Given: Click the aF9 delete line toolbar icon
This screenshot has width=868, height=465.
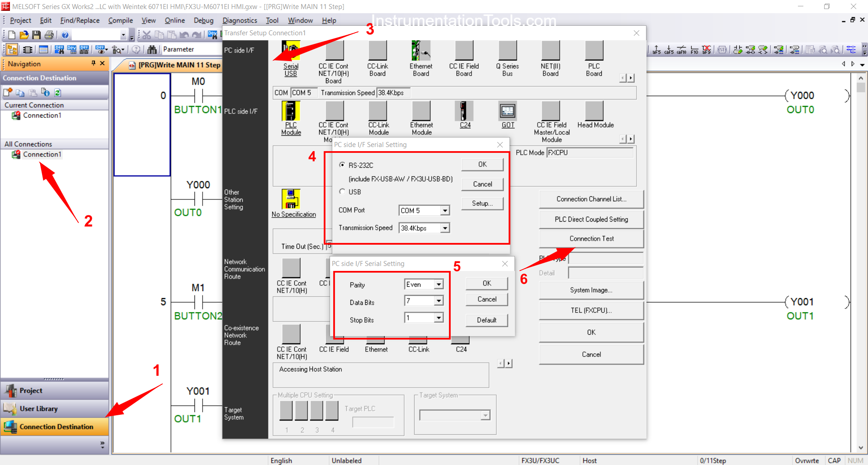Looking at the screenshot, I should coord(707,49).
